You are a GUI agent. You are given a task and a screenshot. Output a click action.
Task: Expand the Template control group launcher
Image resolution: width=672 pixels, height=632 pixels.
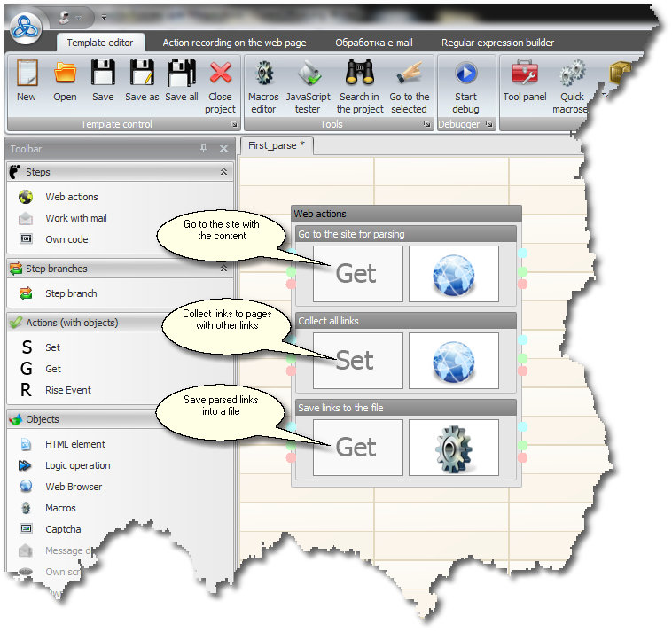[x=234, y=125]
